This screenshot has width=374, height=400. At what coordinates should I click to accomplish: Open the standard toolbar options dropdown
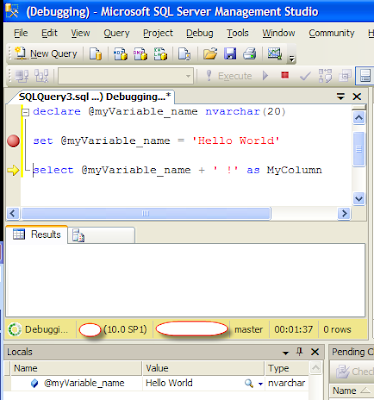292,59
